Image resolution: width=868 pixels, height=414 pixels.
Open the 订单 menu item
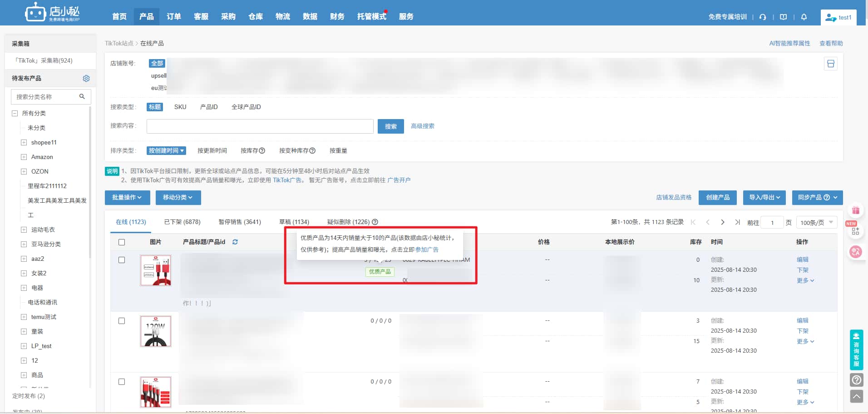[173, 16]
